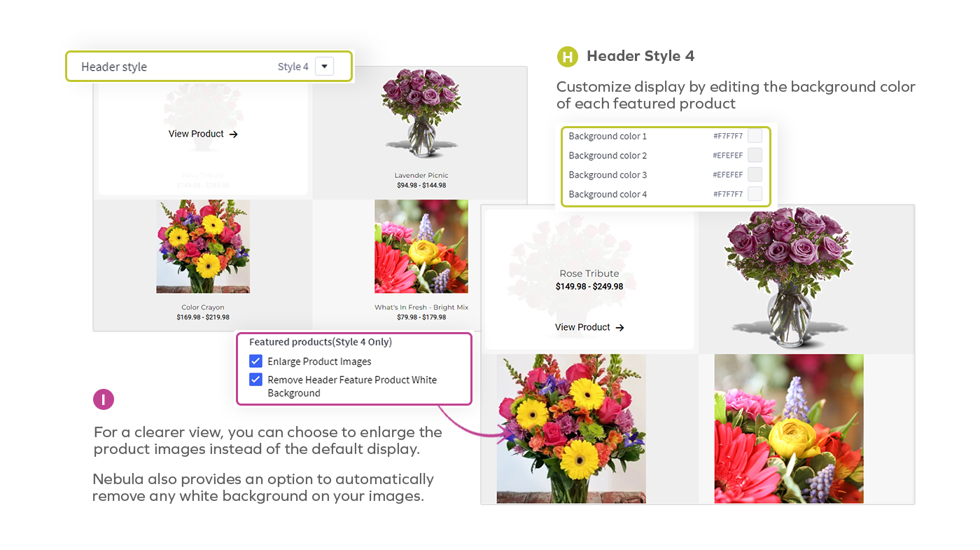Select the Color Crayon product image
Screen dimensions: 980x550
(202, 247)
